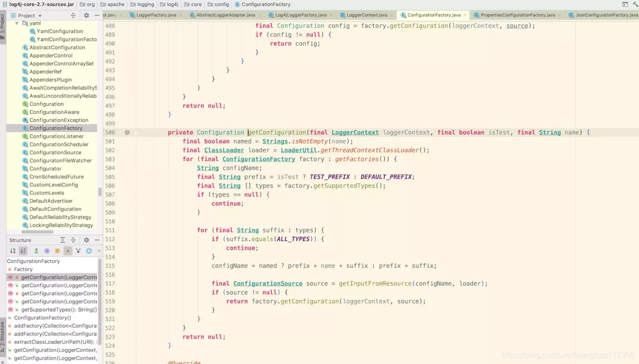Hide the Project tool window
The image size is (639, 364).
click(x=97, y=15)
